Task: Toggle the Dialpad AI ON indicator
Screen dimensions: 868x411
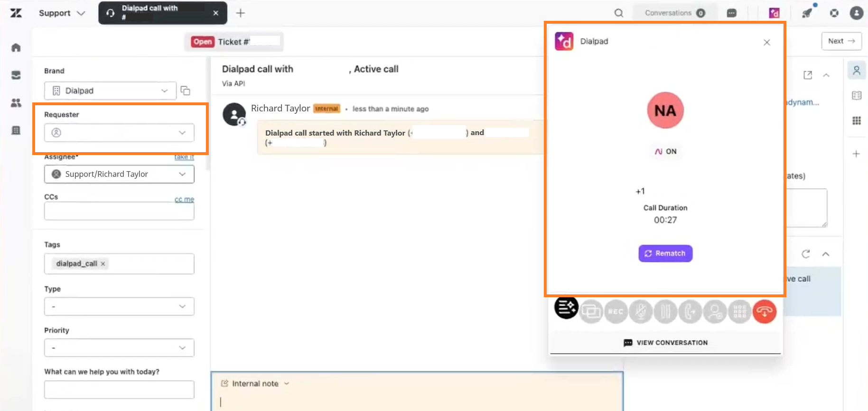Action: pyautogui.click(x=665, y=152)
